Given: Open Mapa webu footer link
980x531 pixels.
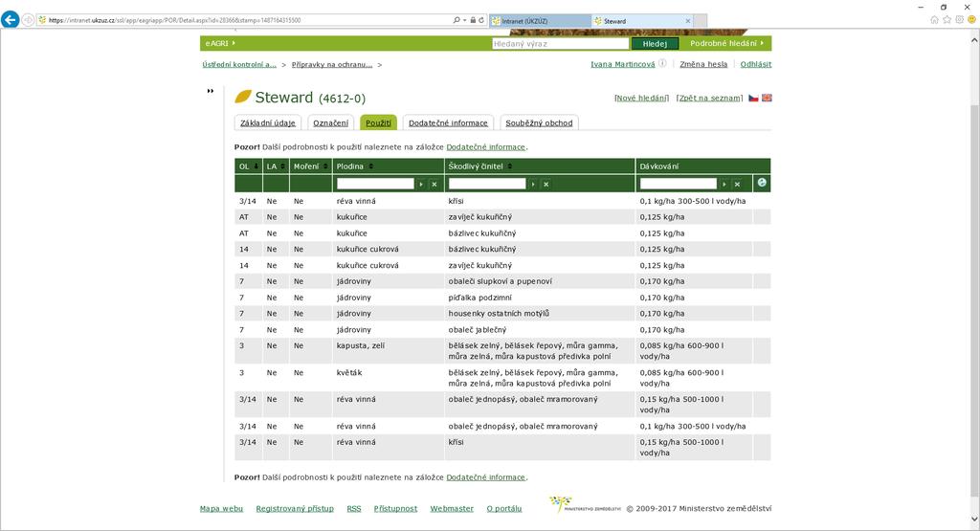Looking at the screenshot, I should pyautogui.click(x=221, y=508).
